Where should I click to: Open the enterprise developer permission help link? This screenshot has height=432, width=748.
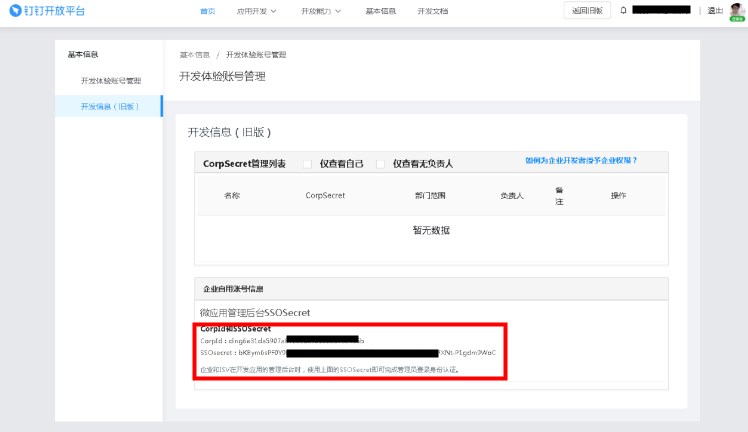[x=581, y=160]
